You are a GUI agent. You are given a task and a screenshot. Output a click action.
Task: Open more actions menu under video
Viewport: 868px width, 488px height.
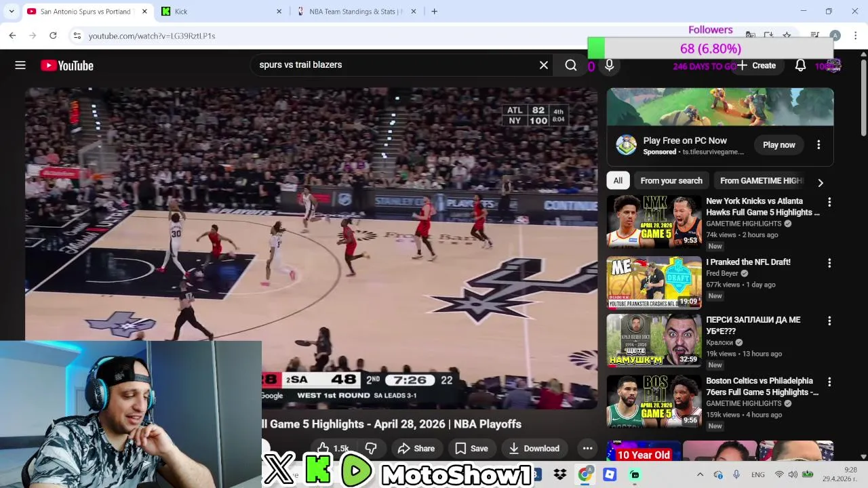point(587,448)
